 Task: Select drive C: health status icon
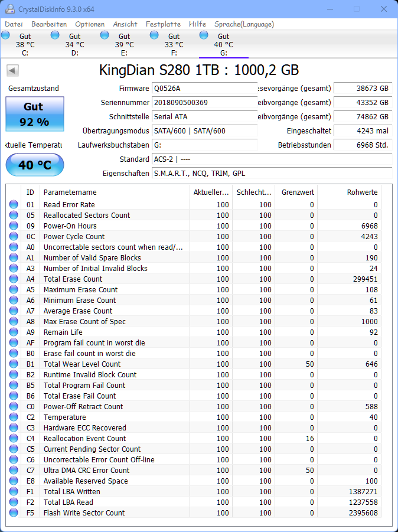point(5,35)
